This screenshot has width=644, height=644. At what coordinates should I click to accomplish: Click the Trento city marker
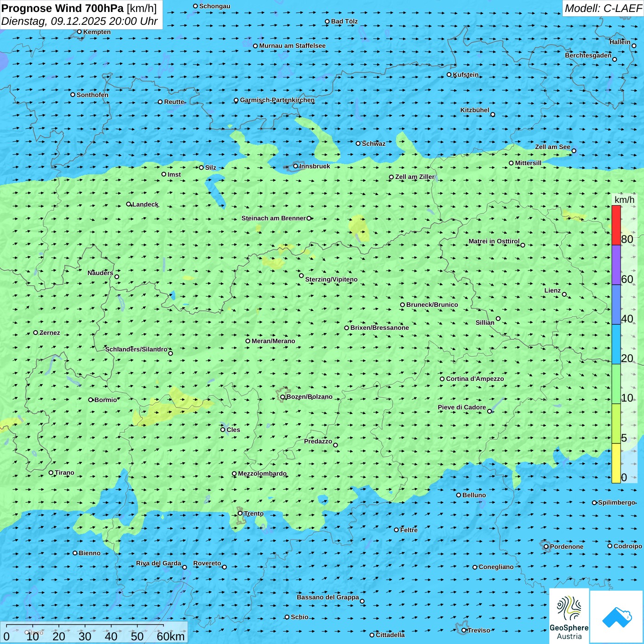tap(240, 513)
